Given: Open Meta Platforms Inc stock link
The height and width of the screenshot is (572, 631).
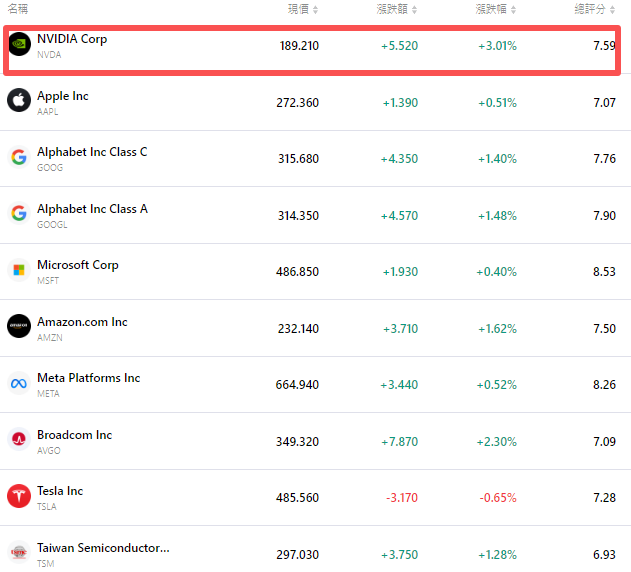Looking at the screenshot, I should click(x=89, y=378).
